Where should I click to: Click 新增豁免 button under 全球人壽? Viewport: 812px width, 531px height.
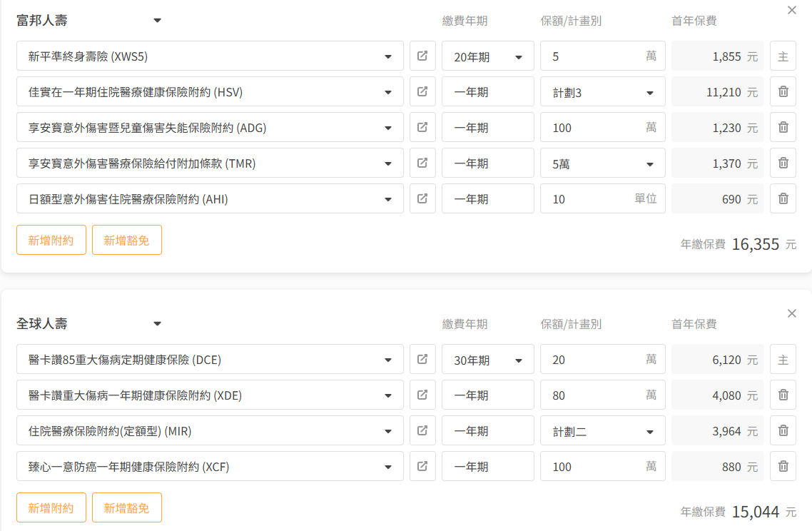[x=127, y=507]
